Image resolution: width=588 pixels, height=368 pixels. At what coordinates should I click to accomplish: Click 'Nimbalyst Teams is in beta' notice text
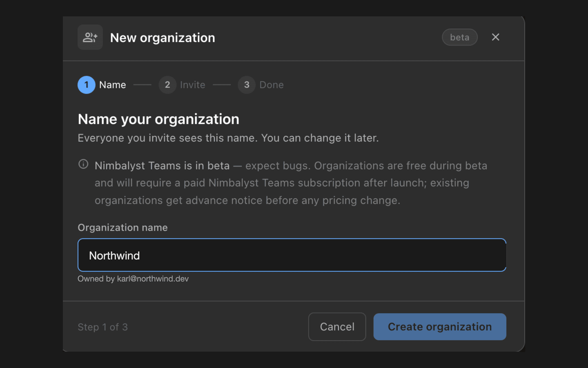pos(162,166)
